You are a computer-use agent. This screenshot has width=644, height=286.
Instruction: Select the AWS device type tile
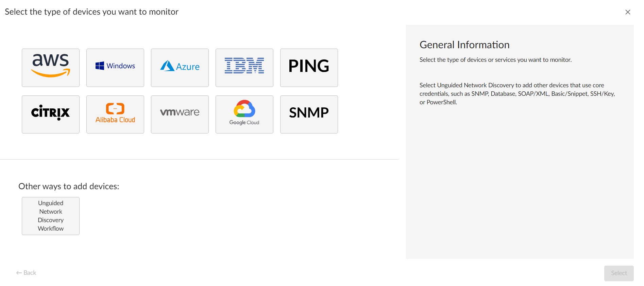click(x=51, y=68)
